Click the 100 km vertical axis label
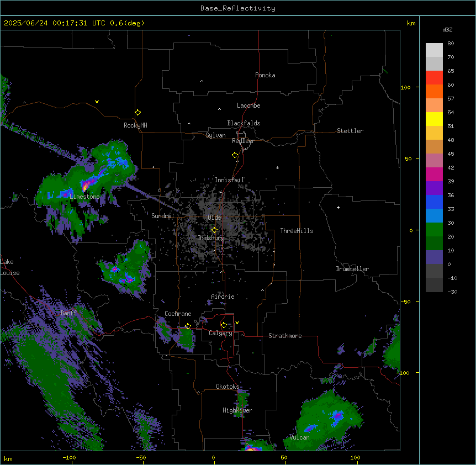The width and height of the screenshot is (476, 465). [x=405, y=88]
